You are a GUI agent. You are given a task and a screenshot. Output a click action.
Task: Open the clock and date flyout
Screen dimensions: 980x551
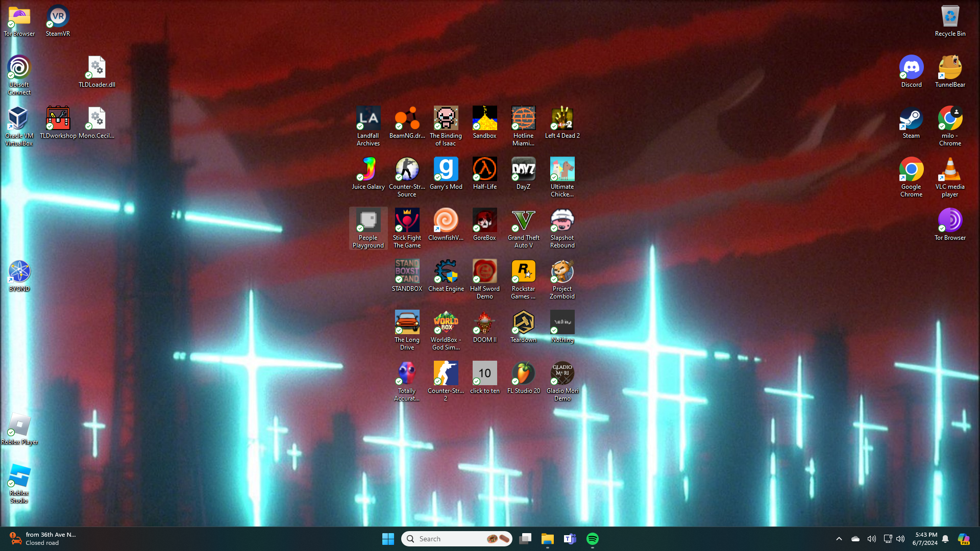pos(925,539)
